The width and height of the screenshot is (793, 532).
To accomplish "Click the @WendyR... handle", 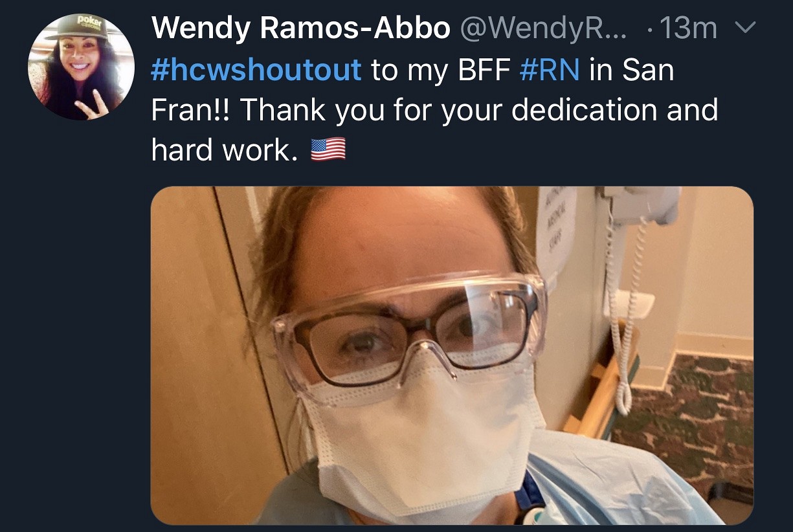I will point(543,29).
